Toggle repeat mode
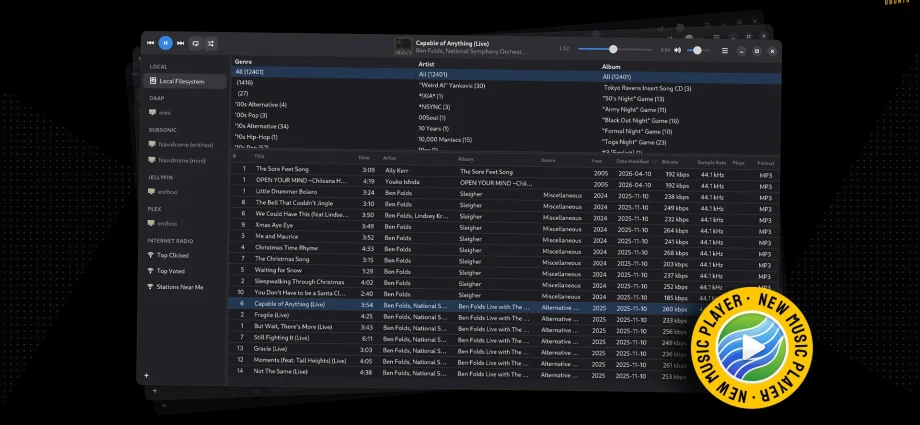The width and height of the screenshot is (920, 425). (195, 43)
